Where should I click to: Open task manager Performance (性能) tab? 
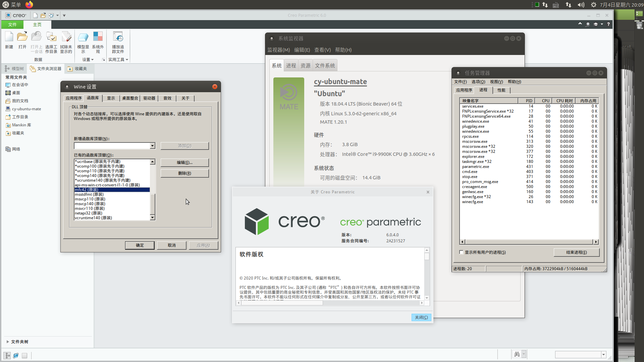[501, 90]
